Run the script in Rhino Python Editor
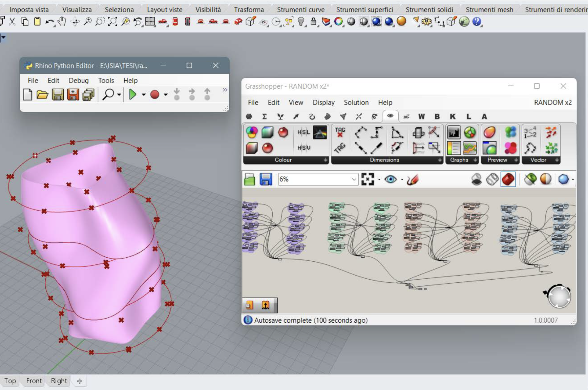The height and width of the screenshot is (390, 588). [133, 95]
